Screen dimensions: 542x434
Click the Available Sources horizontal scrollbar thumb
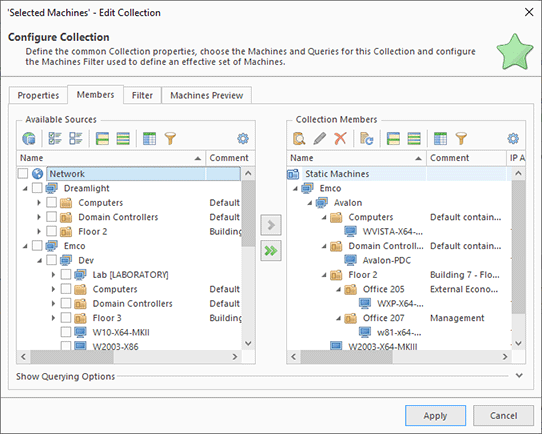[x=72, y=357]
